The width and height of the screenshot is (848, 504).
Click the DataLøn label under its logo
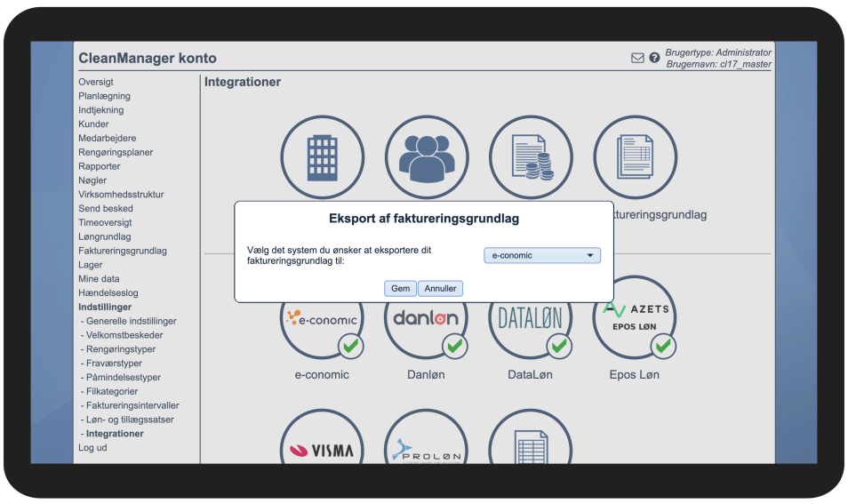530,374
